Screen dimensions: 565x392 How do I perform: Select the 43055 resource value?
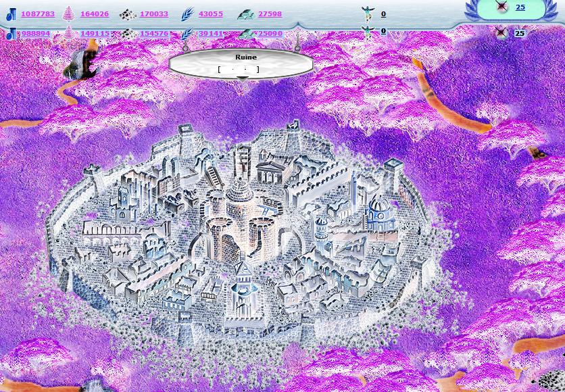[x=211, y=14]
